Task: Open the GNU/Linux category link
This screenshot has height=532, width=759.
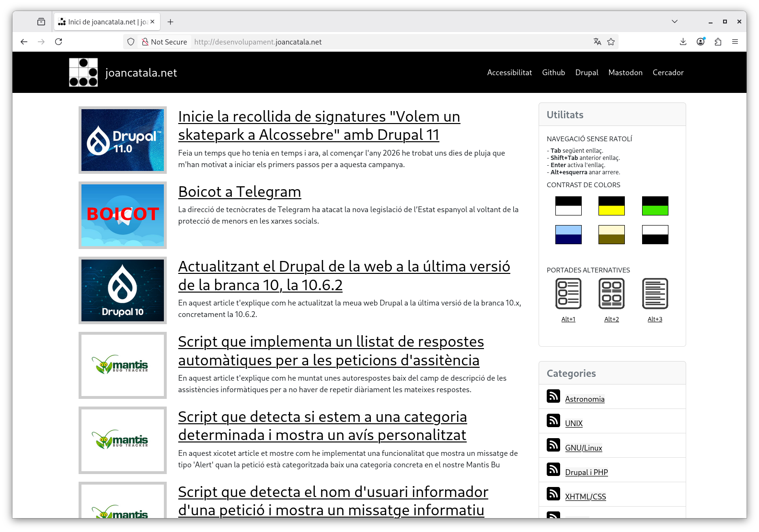Action: (584, 448)
